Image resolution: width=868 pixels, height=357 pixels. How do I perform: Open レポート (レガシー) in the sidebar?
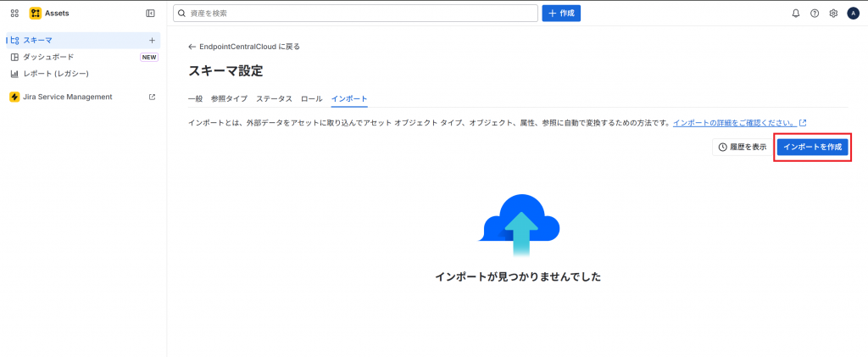coord(83,74)
